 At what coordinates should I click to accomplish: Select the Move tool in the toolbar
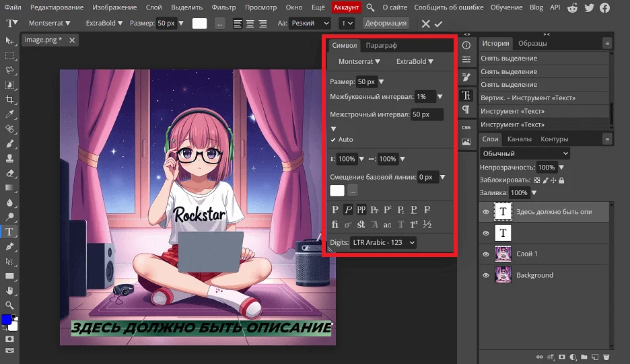pos(10,42)
